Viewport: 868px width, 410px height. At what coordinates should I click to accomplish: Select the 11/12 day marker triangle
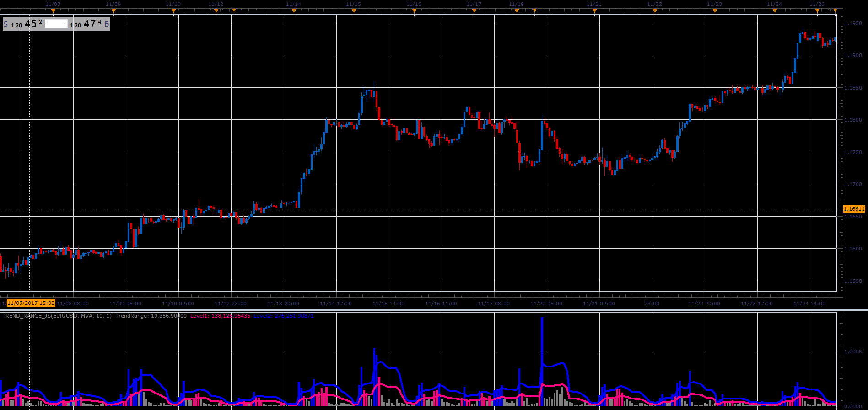pyautogui.click(x=216, y=11)
